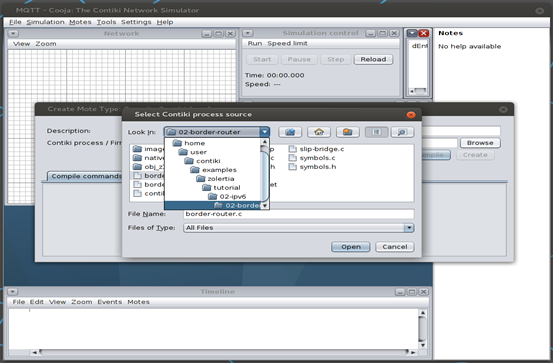Switch to the Compile commands tab

(86, 176)
